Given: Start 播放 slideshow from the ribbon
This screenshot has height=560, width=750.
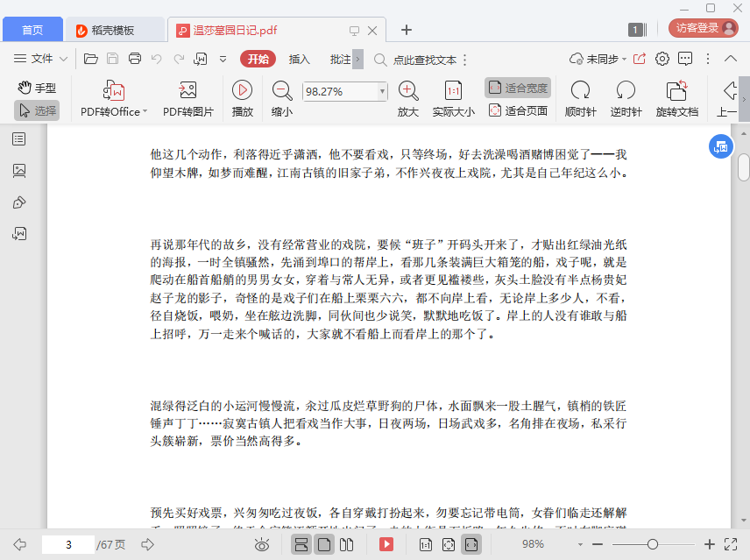Looking at the screenshot, I should (x=242, y=98).
